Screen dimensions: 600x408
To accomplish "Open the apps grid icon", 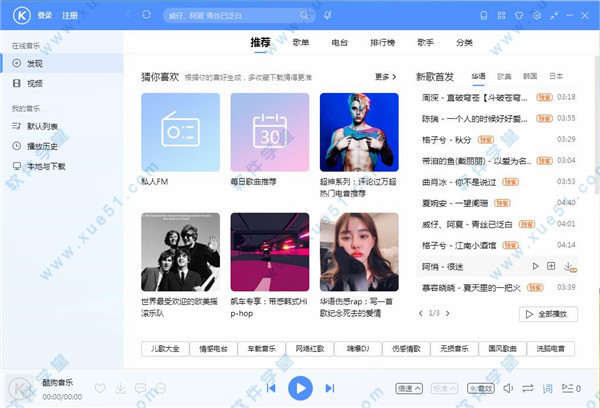I will coord(501,15).
